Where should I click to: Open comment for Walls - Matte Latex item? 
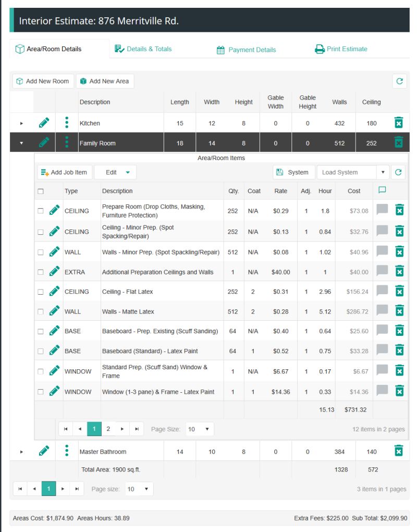click(382, 310)
